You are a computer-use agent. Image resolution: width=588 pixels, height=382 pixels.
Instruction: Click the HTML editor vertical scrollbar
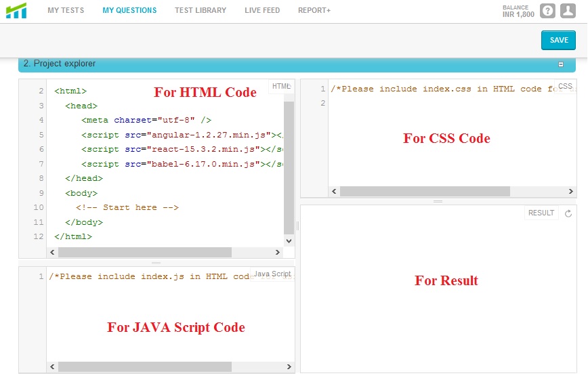coord(289,167)
